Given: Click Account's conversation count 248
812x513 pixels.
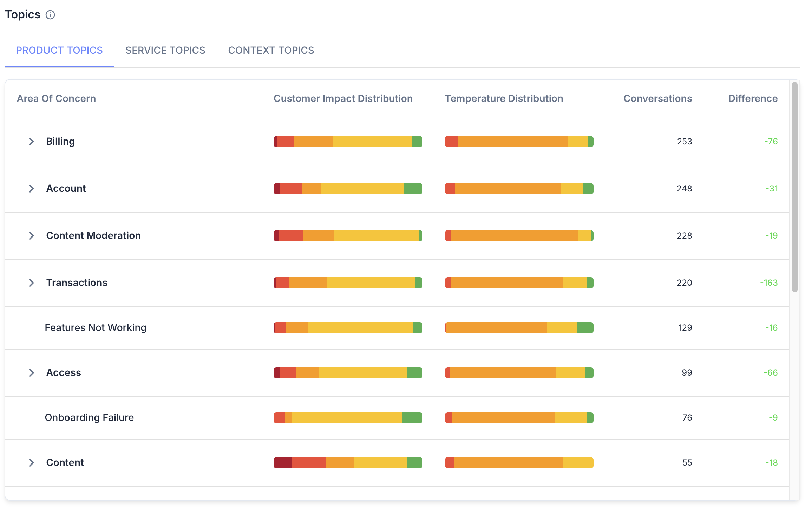Looking at the screenshot, I should point(685,189).
